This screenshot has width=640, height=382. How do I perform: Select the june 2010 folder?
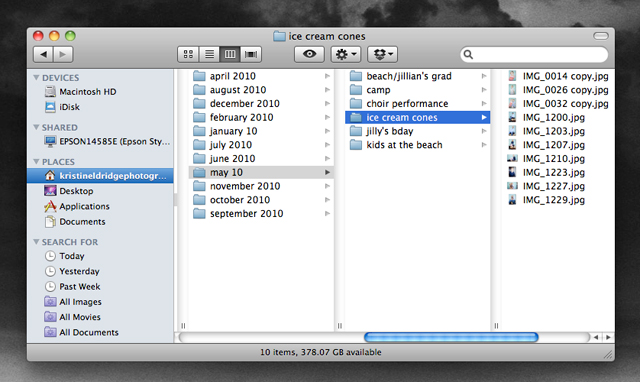[261, 159]
